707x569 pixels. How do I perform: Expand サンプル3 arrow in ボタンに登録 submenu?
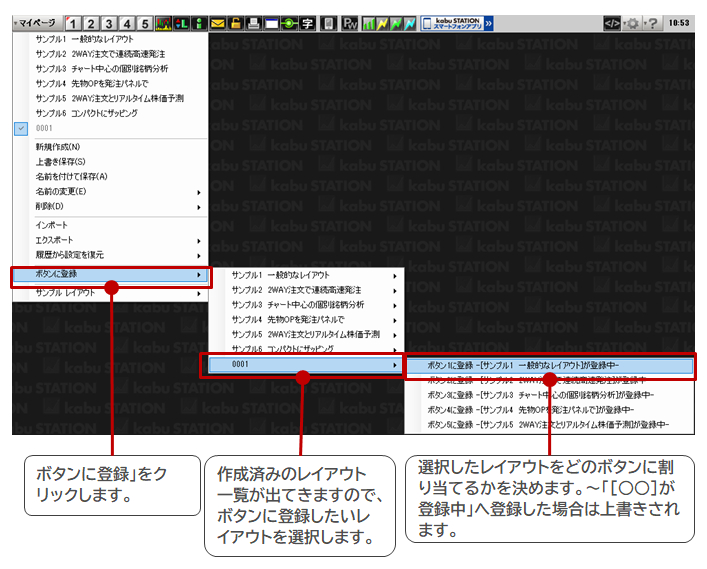(395, 306)
